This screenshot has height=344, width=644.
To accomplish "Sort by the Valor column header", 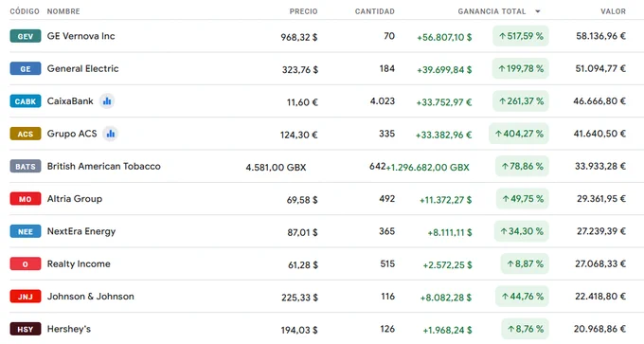I will [613, 11].
